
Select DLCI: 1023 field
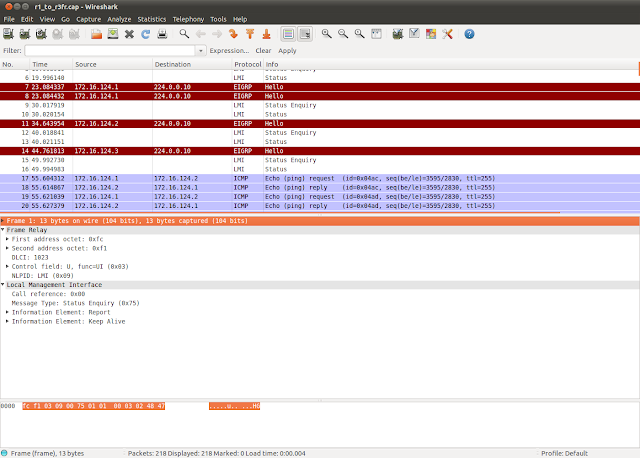pyautogui.click(x=30, y=258)
